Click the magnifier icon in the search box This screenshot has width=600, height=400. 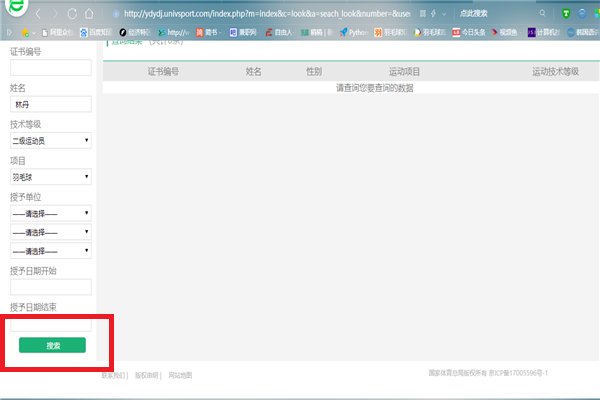coord(542,13)
